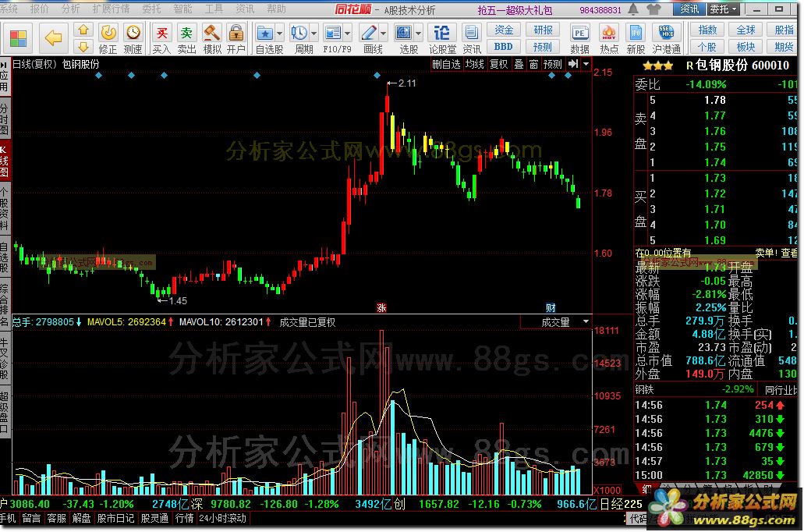Open the 智能 menu

coord(182,9)
